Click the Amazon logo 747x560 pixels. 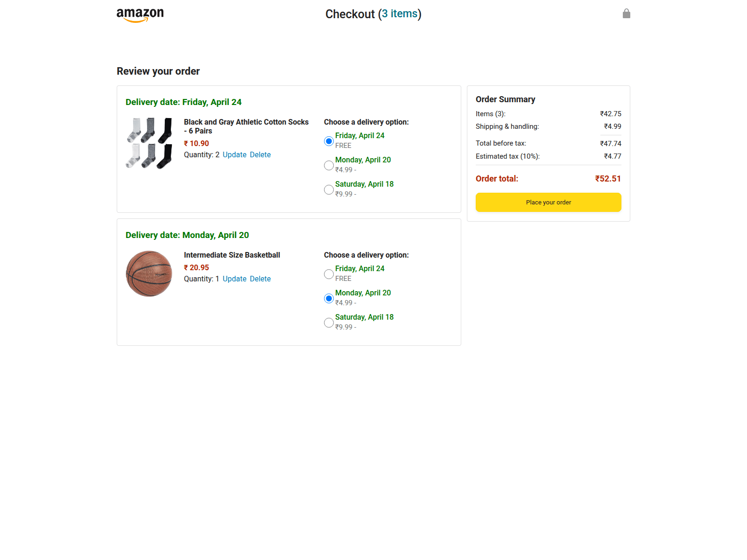(140, 14)
